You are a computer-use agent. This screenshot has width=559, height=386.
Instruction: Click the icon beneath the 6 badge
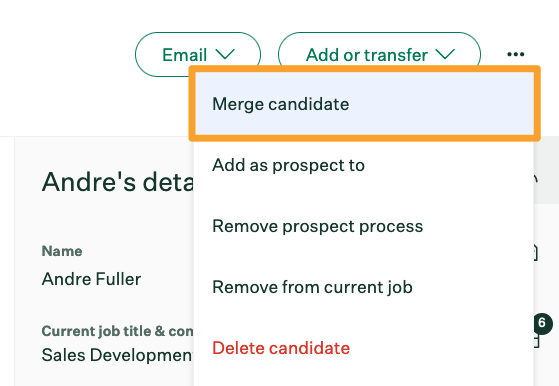(x=536, y=341)
